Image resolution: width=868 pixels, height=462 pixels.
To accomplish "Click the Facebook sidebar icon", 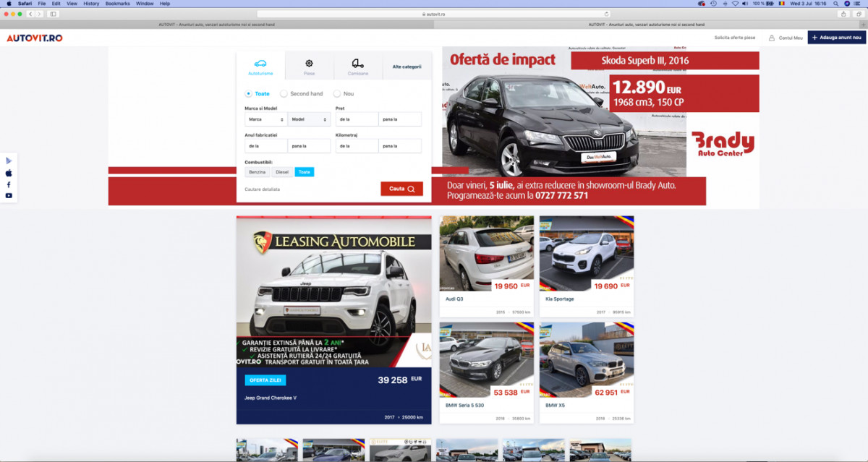I will click(x=9, y=184).
